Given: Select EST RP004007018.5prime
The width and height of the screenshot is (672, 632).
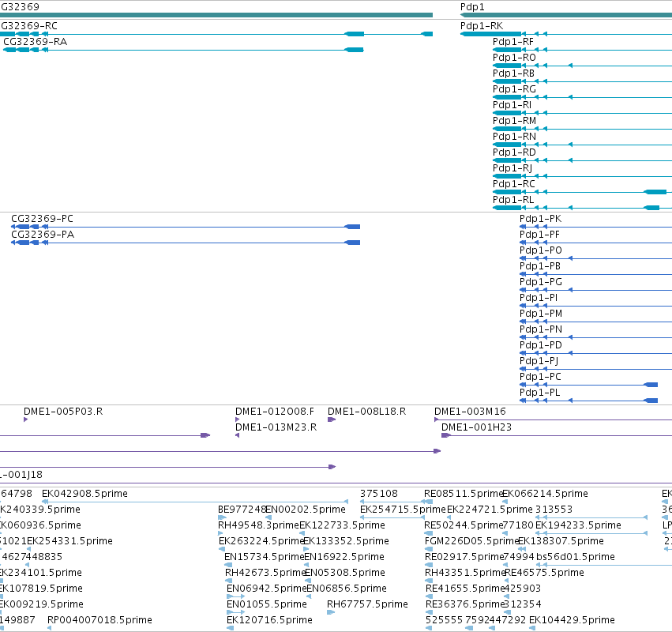Looking at the screenshot, I should pos(99,620).
